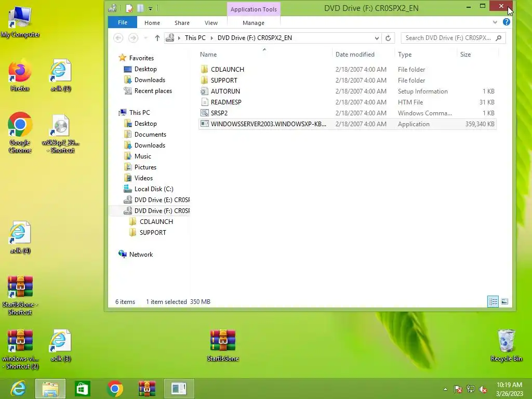Select the Application Tools contextual tab header

[x=254, y=9]
